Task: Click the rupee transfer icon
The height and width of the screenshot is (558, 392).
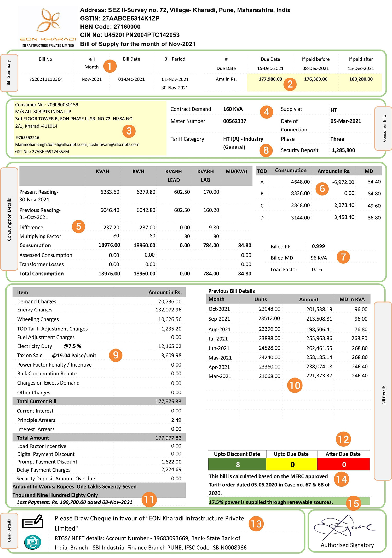Action: 33,542
